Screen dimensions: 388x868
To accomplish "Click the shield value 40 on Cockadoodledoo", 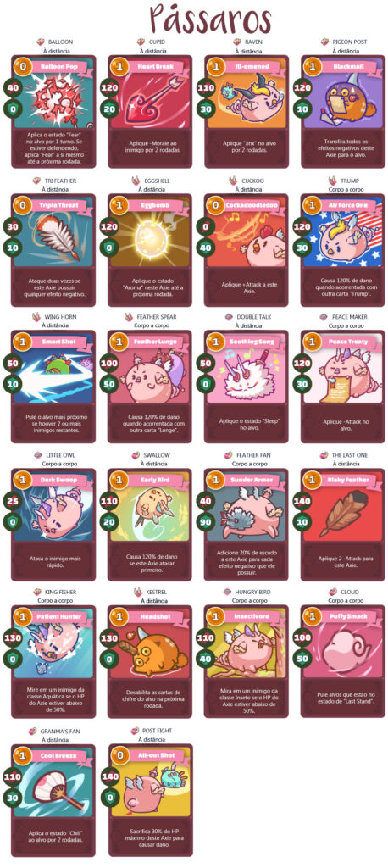I will click(x=205, y=247).
